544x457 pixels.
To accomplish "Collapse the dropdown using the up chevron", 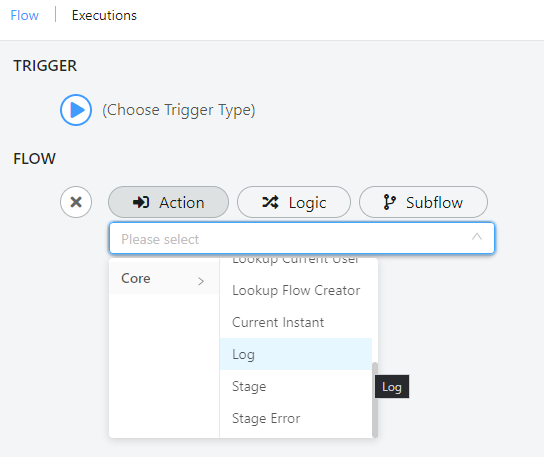I will pyautogui.click(x=477, y=237).
